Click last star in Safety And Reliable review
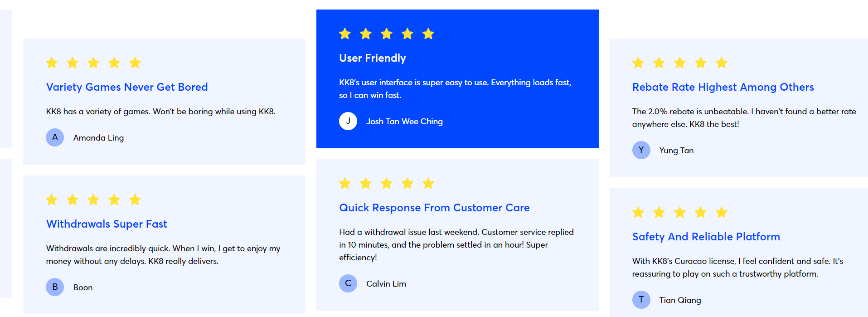Image resolution: width=868 pixels, height=317 pixels. click(x=722, y=212)
